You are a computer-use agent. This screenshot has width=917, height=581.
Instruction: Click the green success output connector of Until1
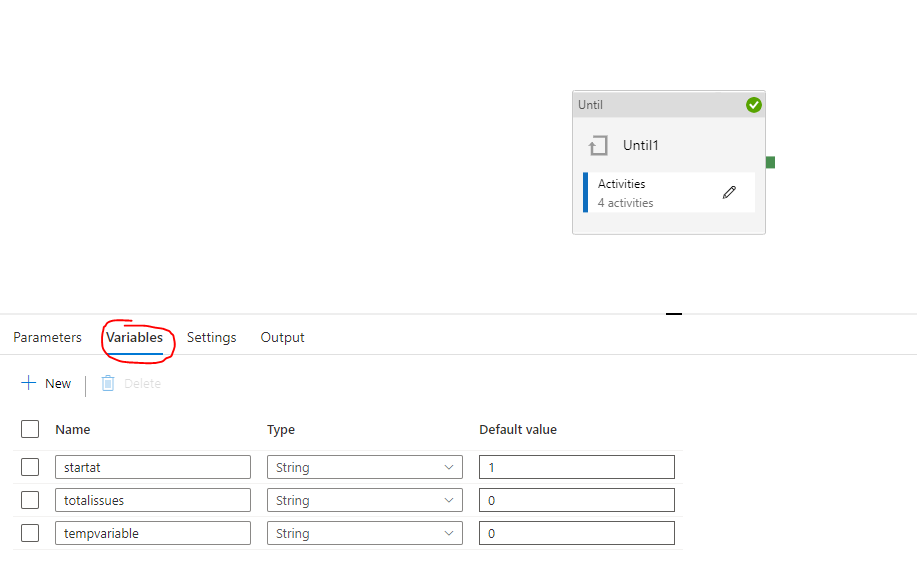(x=770, y=163)
